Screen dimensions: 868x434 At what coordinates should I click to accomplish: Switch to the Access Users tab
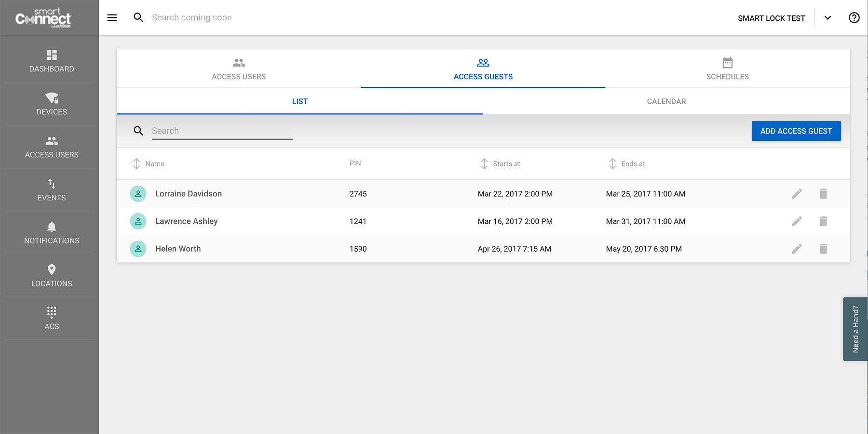[239, 68]
